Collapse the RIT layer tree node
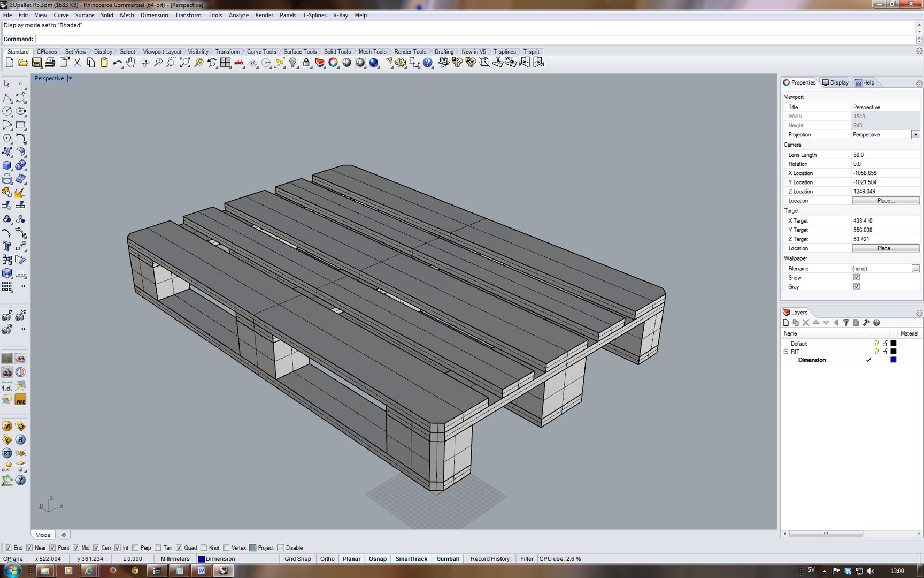The width and height of the screenshot is (924, 578). coord(786,352)
